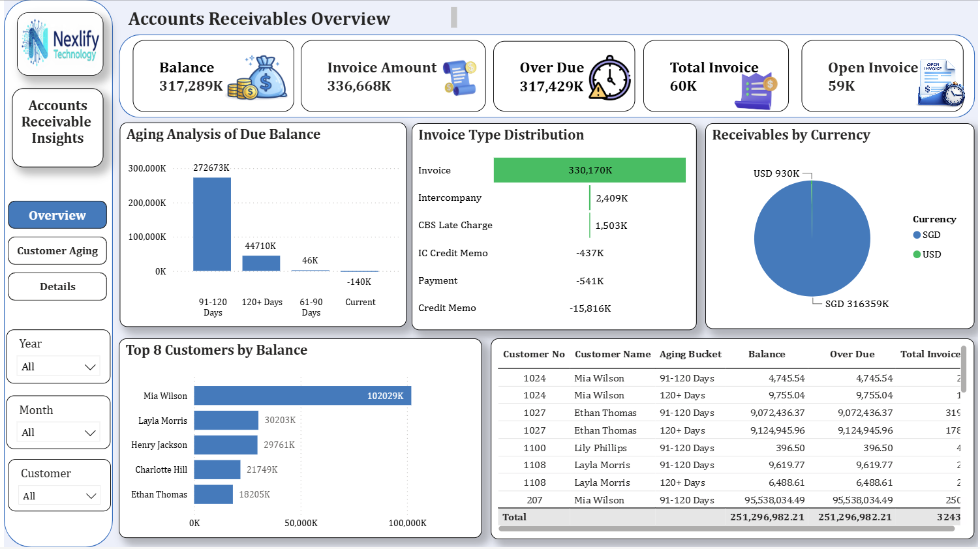Sort by Over Due column header
The width and height of the screenshot is (980, 549).
coord(852,354)
